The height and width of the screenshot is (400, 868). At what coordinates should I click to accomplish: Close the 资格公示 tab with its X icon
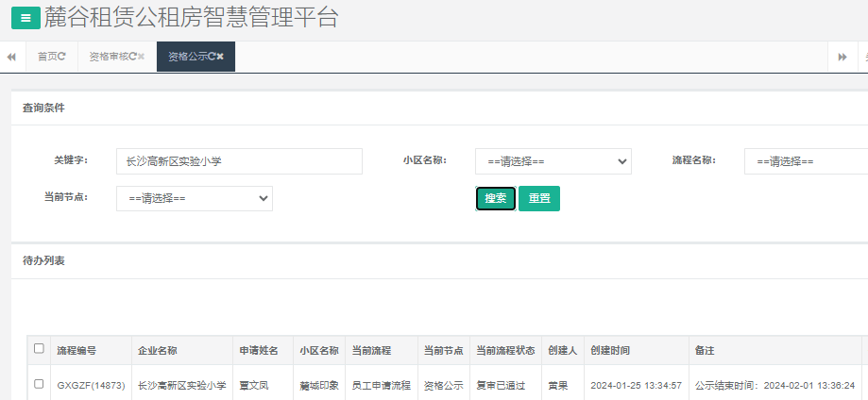click(x=220, y=57)
